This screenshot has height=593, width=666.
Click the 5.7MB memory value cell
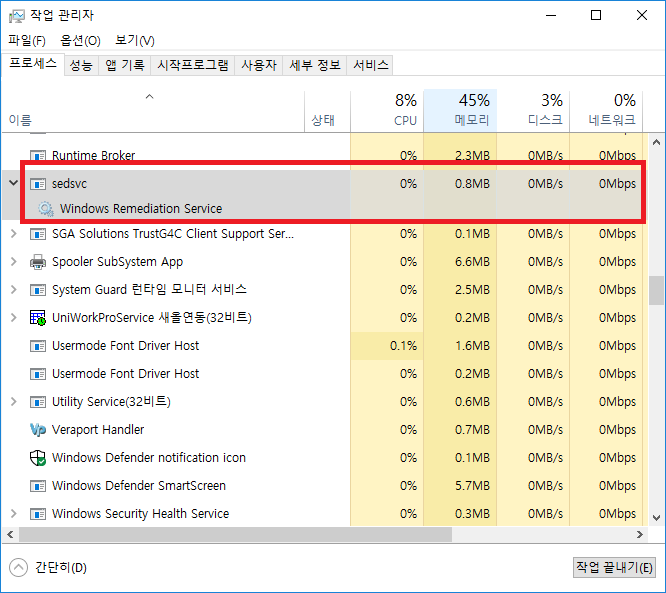[460, 486]
